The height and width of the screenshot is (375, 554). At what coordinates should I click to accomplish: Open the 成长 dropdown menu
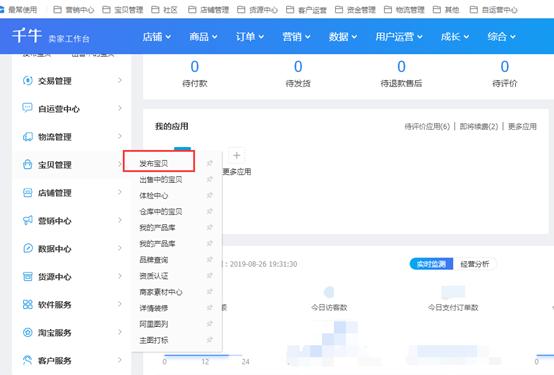coord(455,36)
